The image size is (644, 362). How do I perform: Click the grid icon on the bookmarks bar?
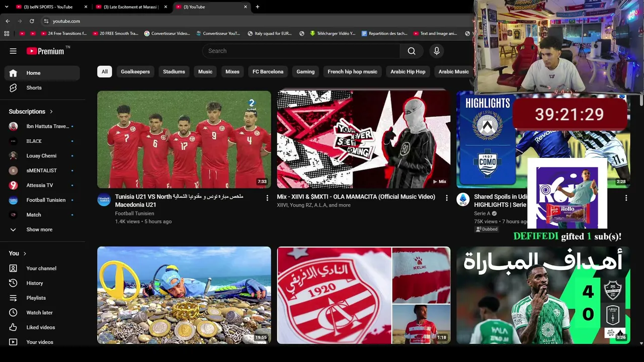point(7,34)
